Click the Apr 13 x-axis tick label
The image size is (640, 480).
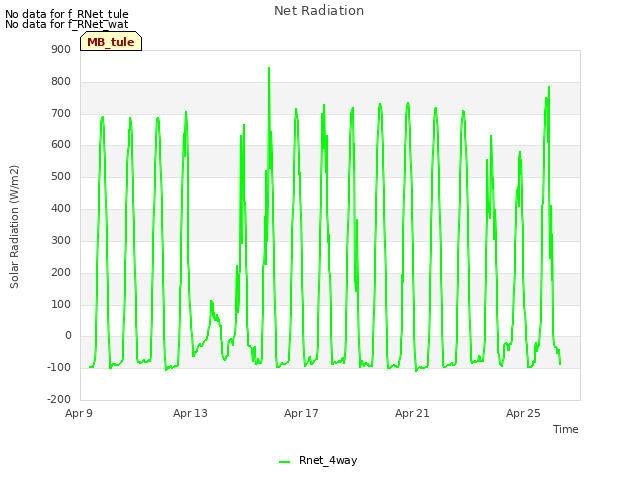(190, 413)
